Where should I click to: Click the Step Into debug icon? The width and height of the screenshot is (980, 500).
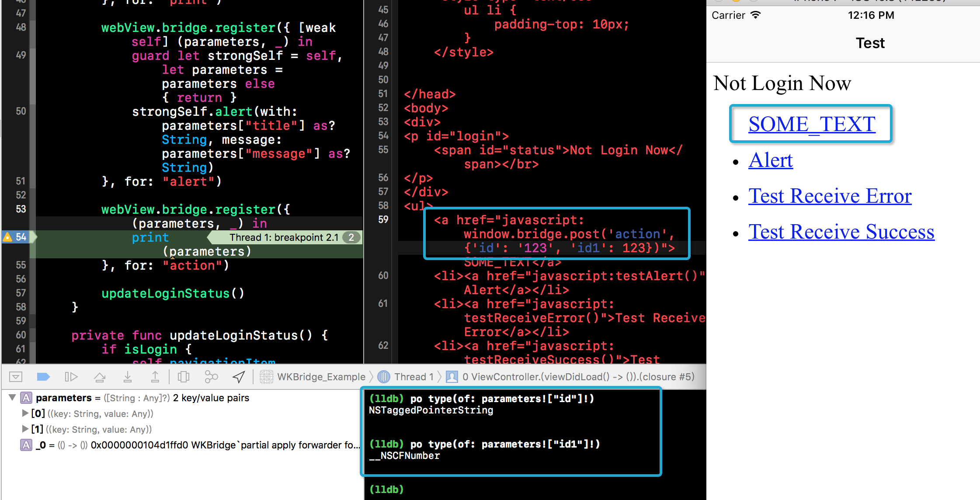coord(128,377)
